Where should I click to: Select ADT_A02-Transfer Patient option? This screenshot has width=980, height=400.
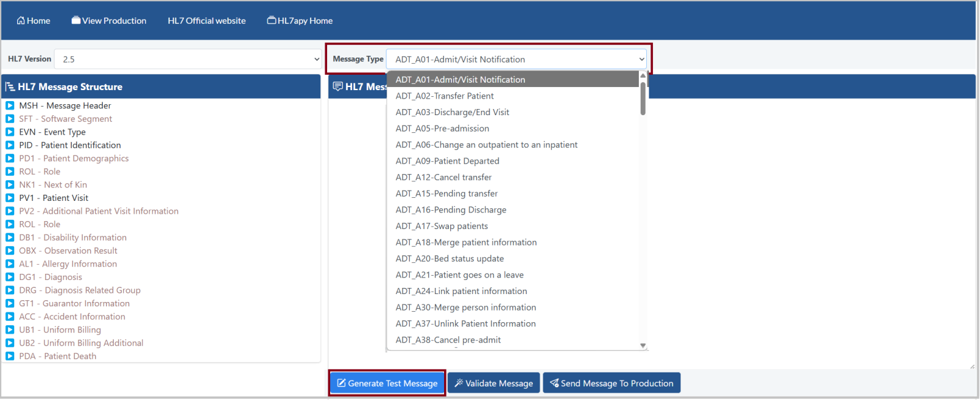(445, 96)
